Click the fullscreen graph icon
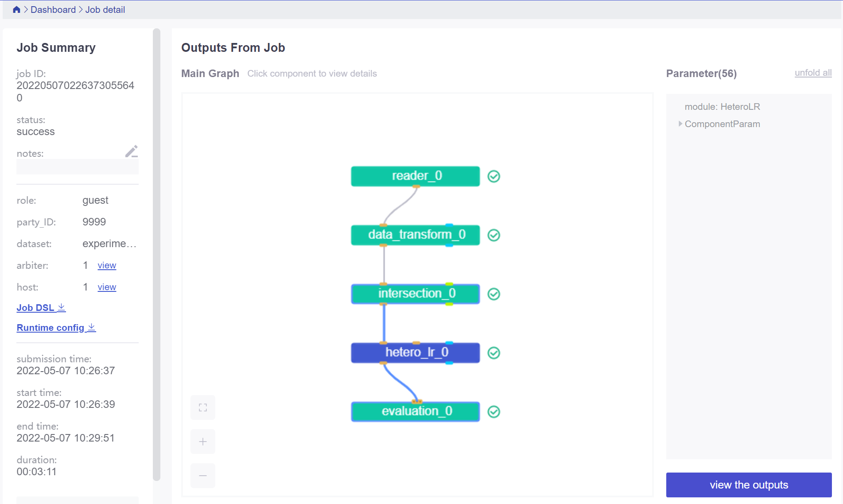 (203, 407)
